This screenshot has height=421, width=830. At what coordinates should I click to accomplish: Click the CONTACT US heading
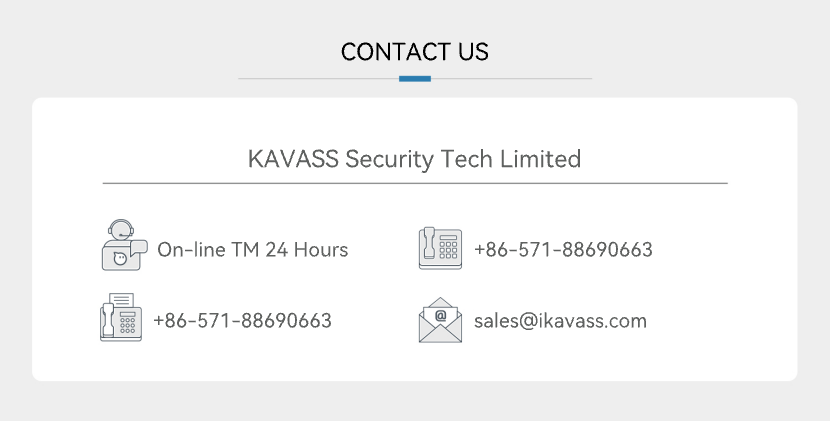[x=414, y=52]
